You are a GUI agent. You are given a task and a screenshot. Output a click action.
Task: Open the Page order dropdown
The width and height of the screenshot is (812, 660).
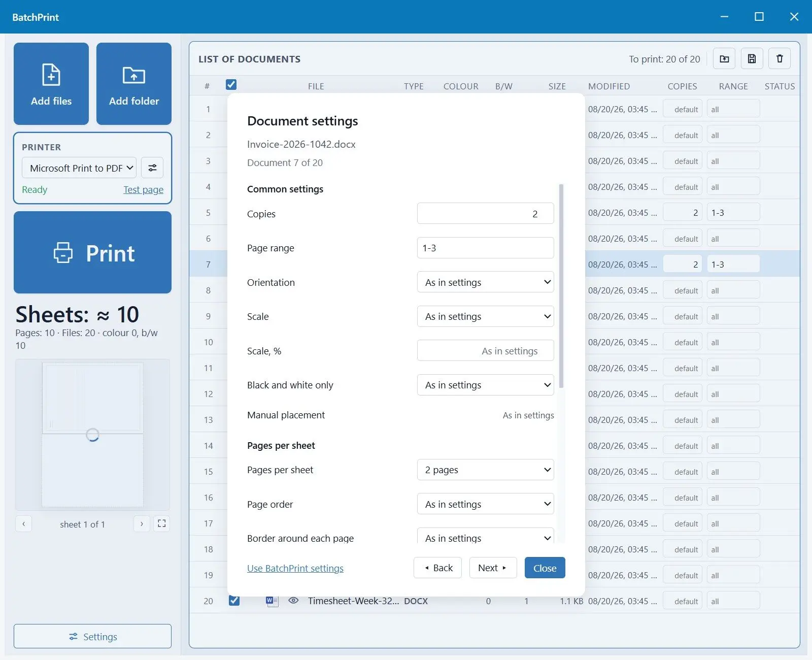click(x=485, y=504)
